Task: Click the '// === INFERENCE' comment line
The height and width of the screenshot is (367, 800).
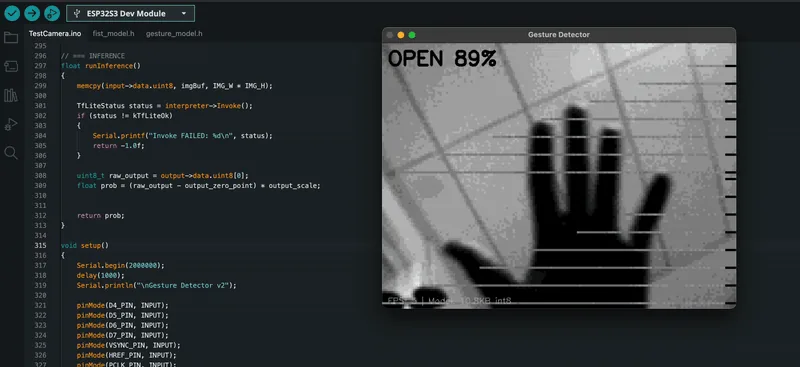Action: [x=92, y=56]
